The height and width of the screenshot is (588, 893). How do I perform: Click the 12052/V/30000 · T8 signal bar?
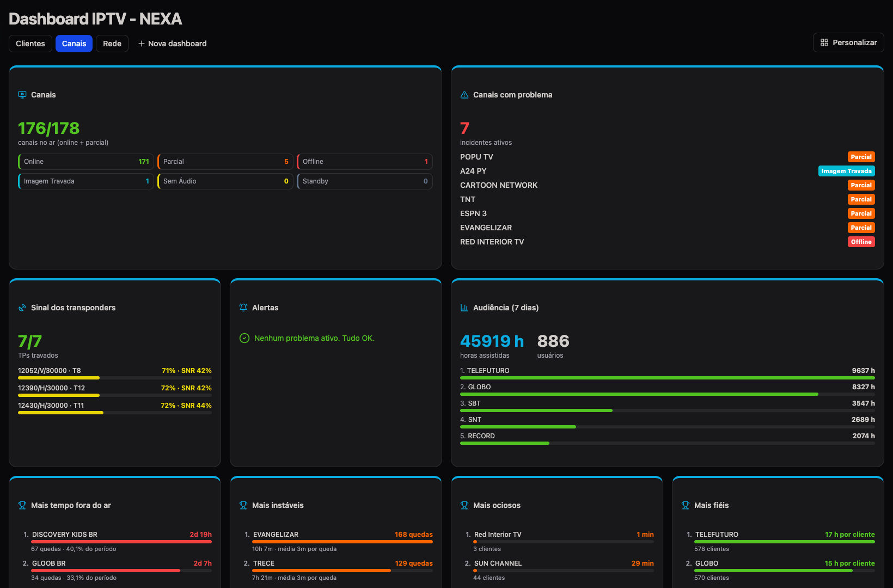coord(115,378)
